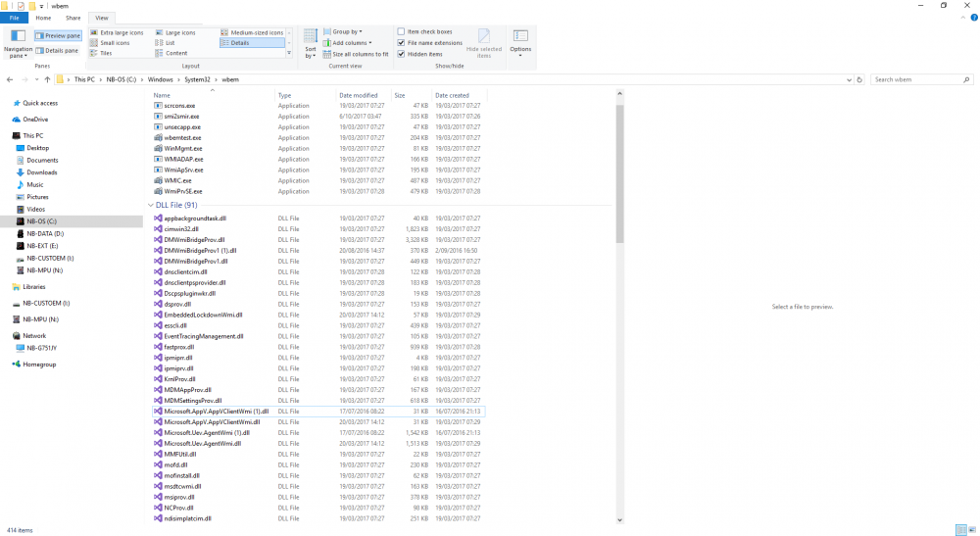Select the Tiles layout option
980x536 pixels.
(x=106, y=53)
